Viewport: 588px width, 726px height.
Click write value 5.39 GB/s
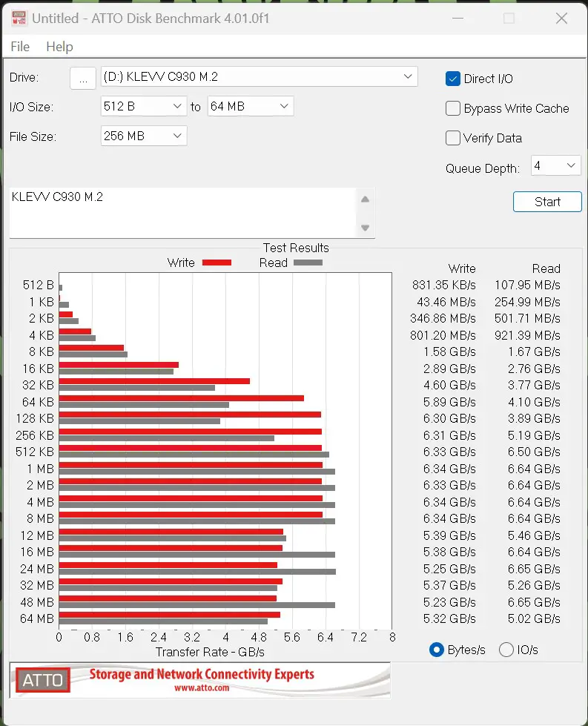pos(449,535)
